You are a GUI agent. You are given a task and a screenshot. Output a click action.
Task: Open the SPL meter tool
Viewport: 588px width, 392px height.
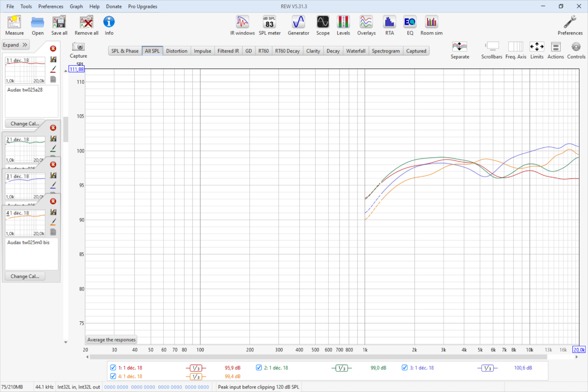(269, 26)
